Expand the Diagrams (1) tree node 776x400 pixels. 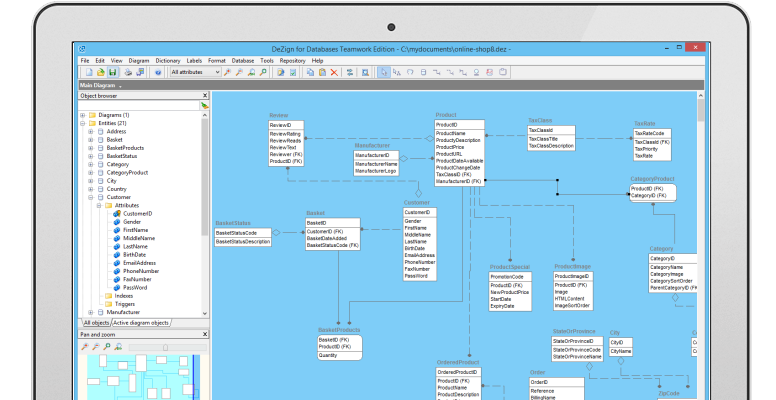pyautogui.click(x=83, y=115)
